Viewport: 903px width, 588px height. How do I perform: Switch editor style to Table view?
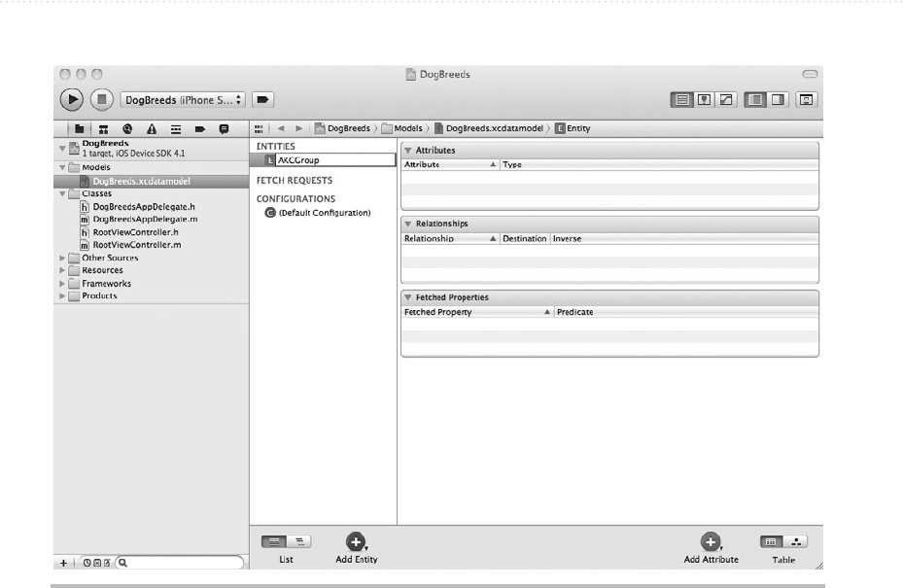pyautogui.click(x=771, y=542)
